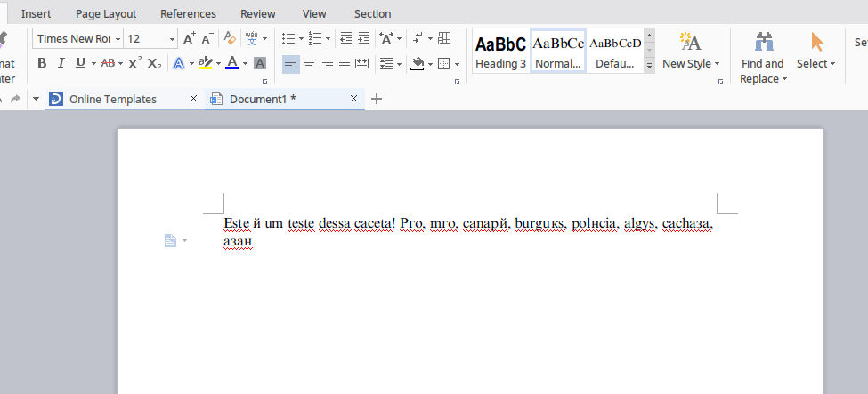The image size is (868, 394).
Task: Close the Document1 tab
Action: pos(354,99)
